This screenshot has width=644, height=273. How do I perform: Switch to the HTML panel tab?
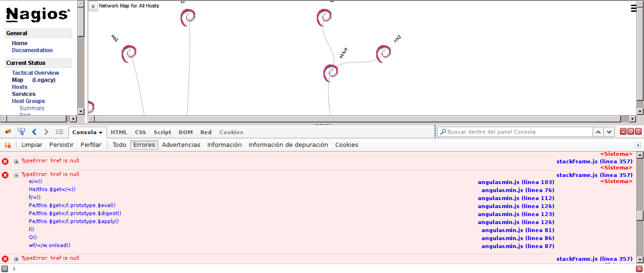click(119, 132)
